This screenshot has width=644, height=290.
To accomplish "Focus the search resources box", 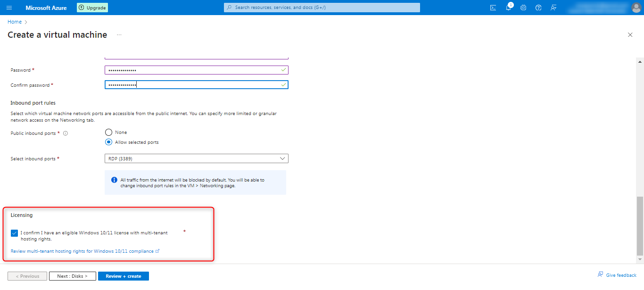I will pos(322,8).
